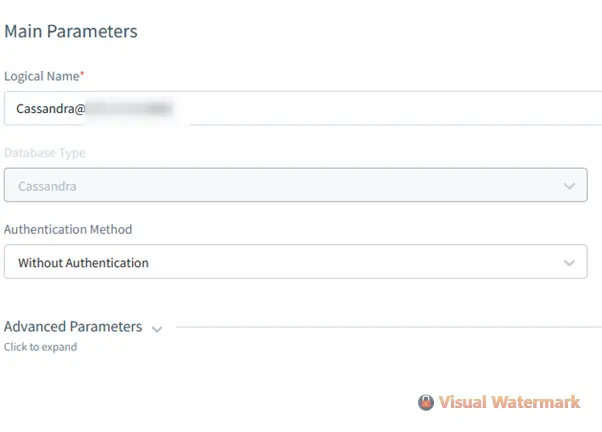Viewport: 602px width, 432px height.
Task: Click the Authentication Method label
Action: click(x=68, y=229)
